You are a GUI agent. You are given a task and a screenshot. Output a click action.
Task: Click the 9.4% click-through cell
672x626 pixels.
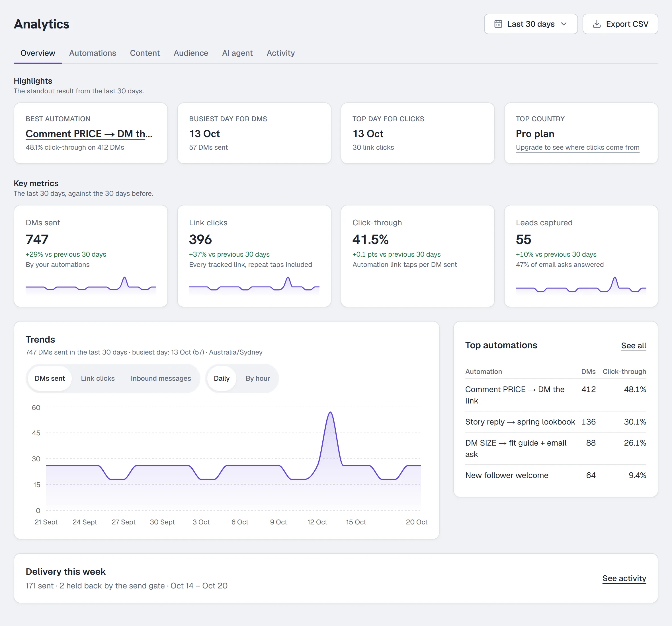pyautogui.click(x=637, y=475)
